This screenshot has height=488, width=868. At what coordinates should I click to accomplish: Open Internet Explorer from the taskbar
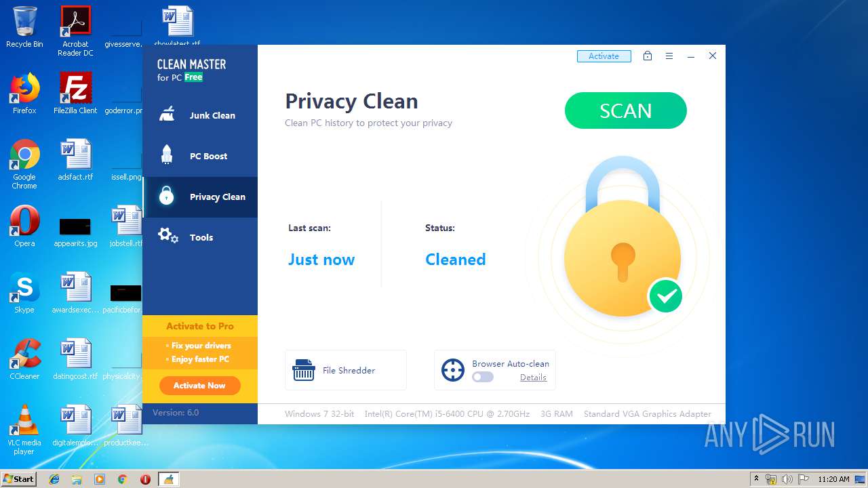(54, 479)
